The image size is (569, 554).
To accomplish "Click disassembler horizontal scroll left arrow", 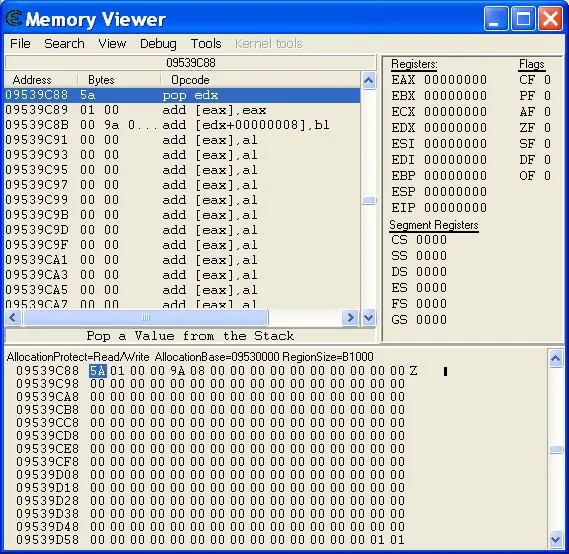I will click(13, 318).
